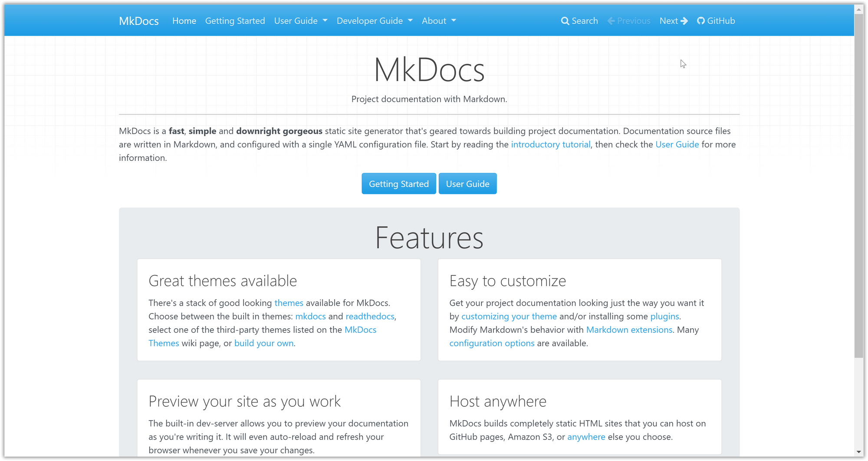868x461 pixels.
Task: Click the GitHub logo icon
Action: click(701, 21)
